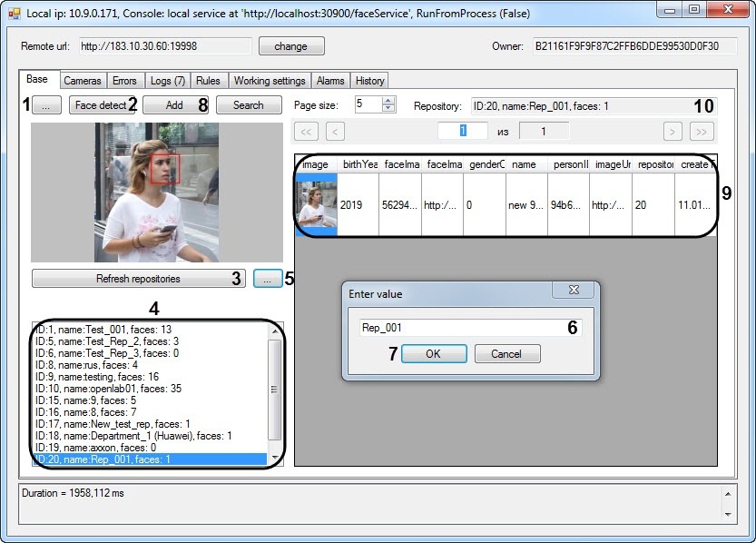This screenshot has width=756, height=543.
Task: Open the Logs (7) tab
Action: 168,81
